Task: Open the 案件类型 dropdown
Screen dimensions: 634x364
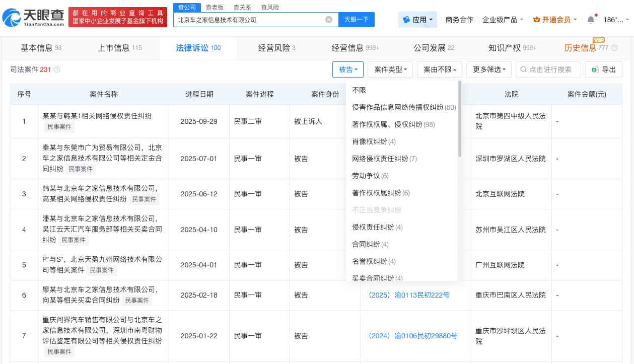Action: (x=390, y=69)
